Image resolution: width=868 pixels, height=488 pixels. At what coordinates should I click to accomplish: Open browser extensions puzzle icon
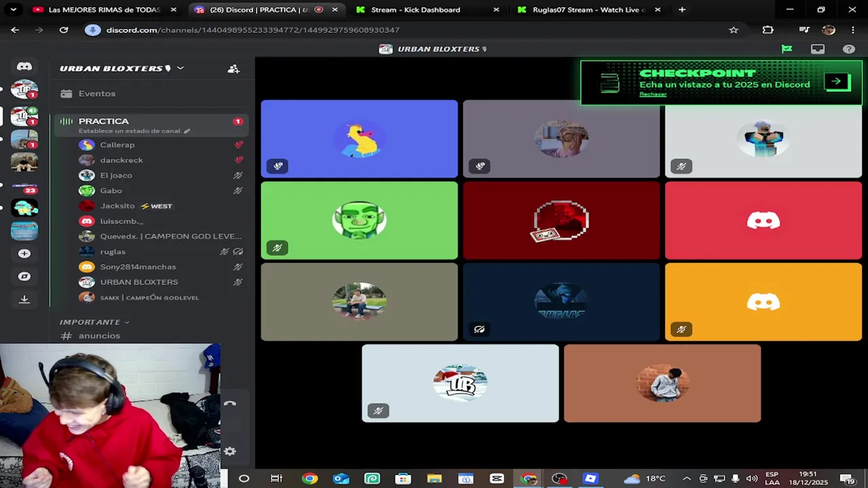click(768, 30)
